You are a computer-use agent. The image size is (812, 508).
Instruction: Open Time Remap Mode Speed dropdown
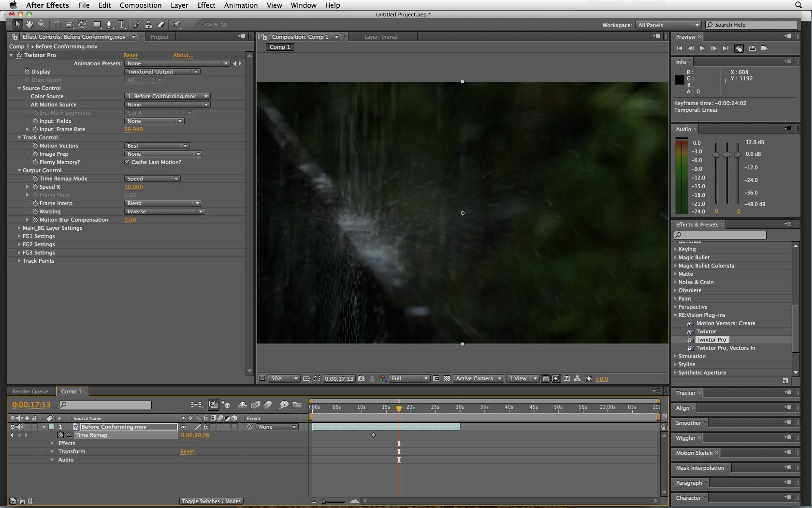[152, 179]
